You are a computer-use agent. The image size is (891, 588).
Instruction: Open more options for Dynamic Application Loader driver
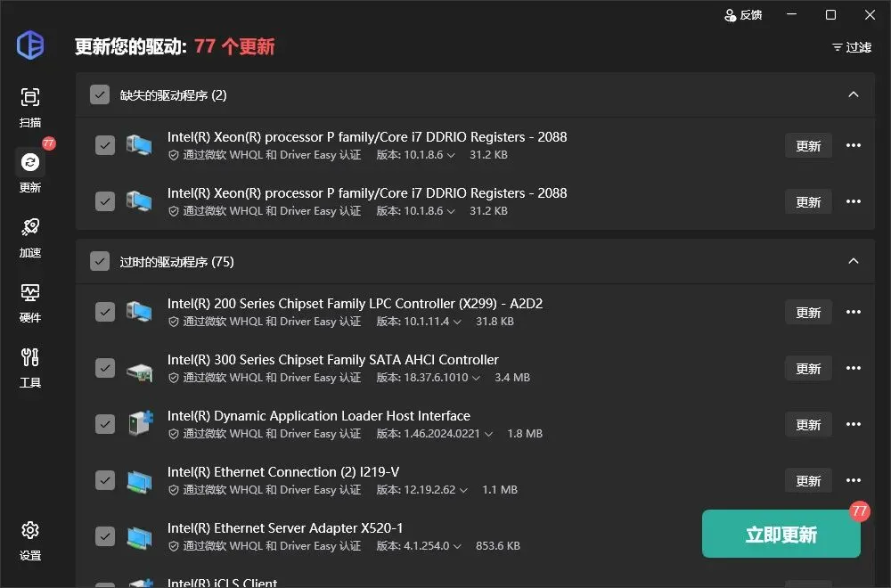(853, 424)
